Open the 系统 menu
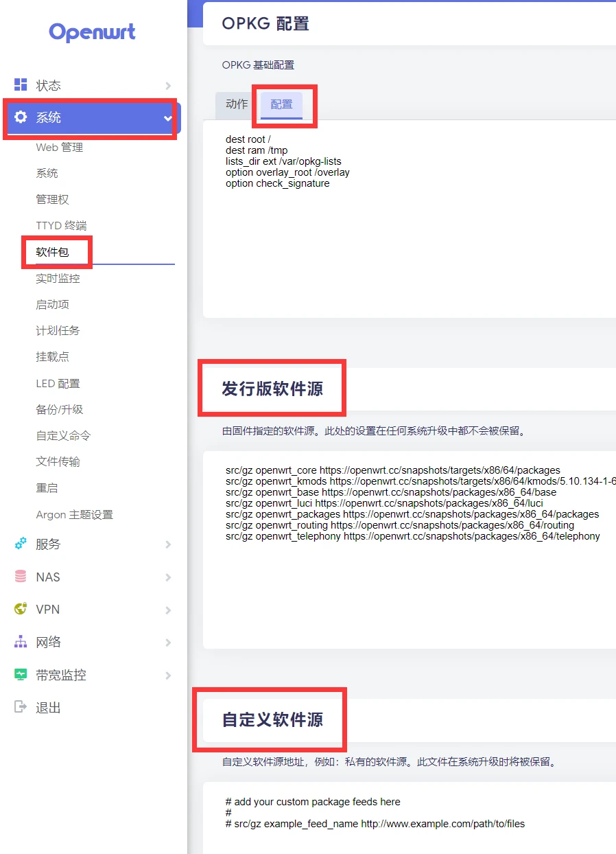 click(93, 118)
